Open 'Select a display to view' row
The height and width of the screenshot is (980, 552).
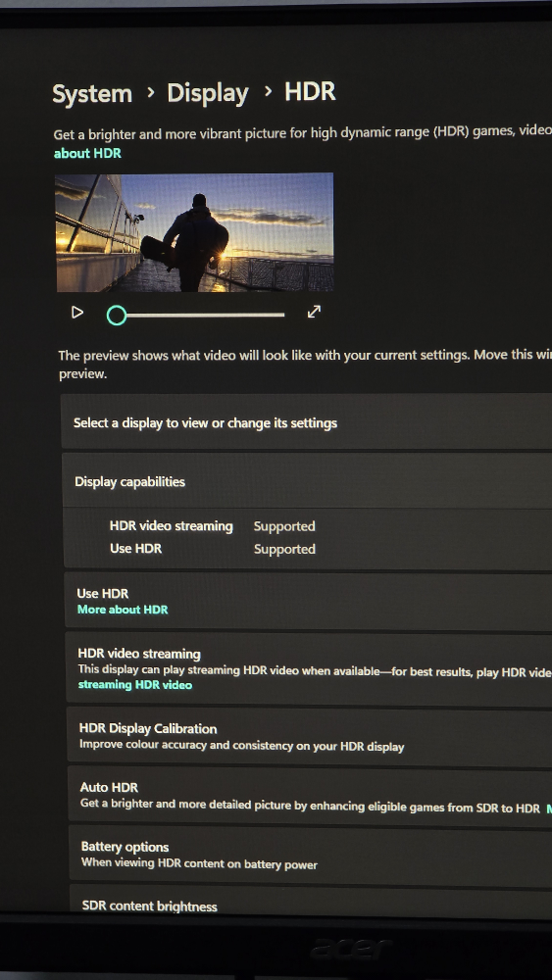(307, 421)
